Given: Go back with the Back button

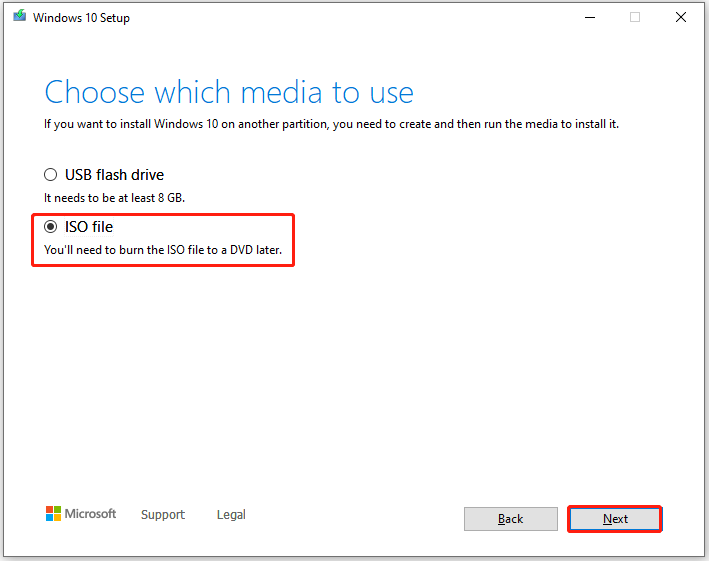Looking at the screenshot, I should [x=511, y=519].
